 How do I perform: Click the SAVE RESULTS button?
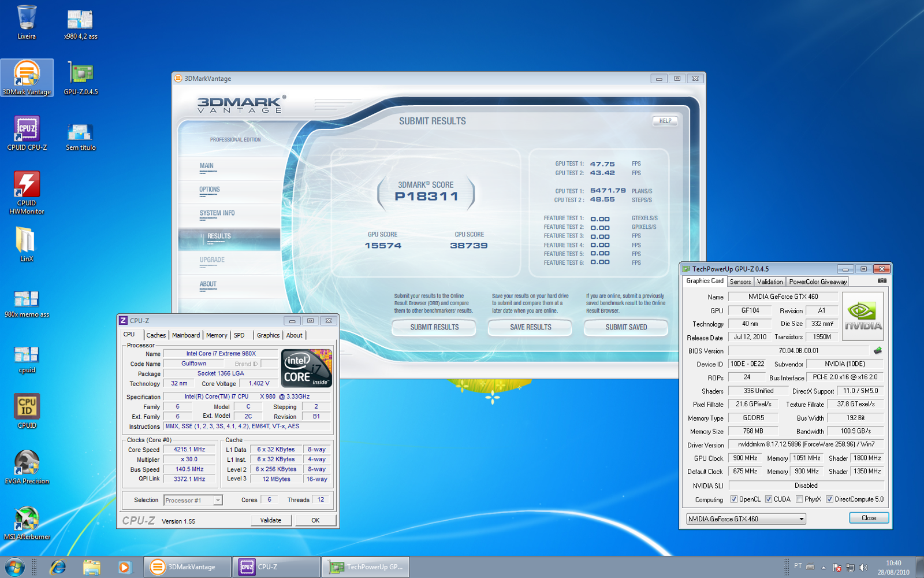[x=530, y=328]
